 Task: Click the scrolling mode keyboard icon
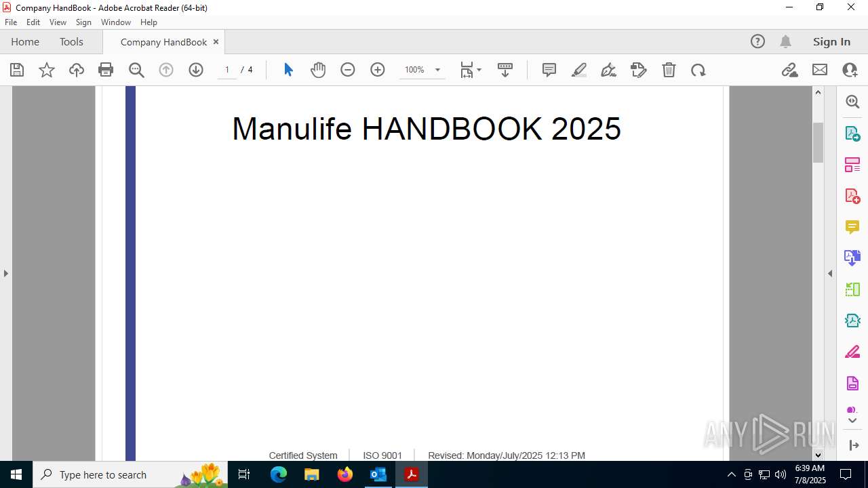[x=505, y=70]
